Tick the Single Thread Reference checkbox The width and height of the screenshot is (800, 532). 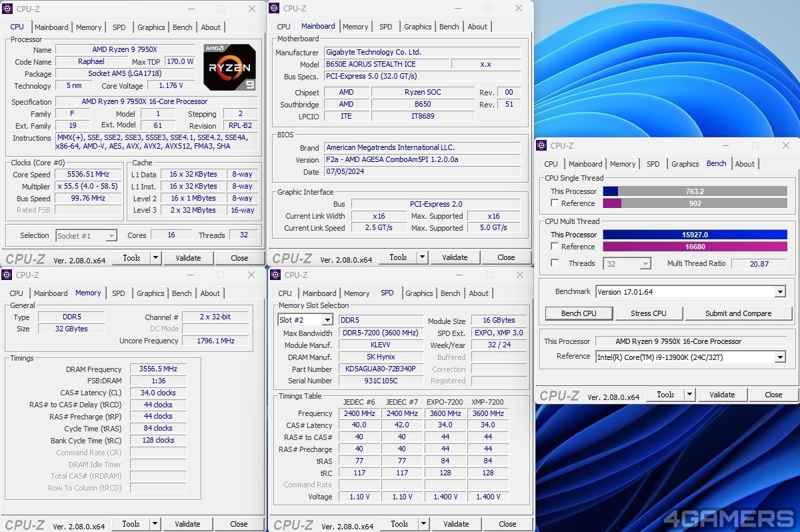555,203
